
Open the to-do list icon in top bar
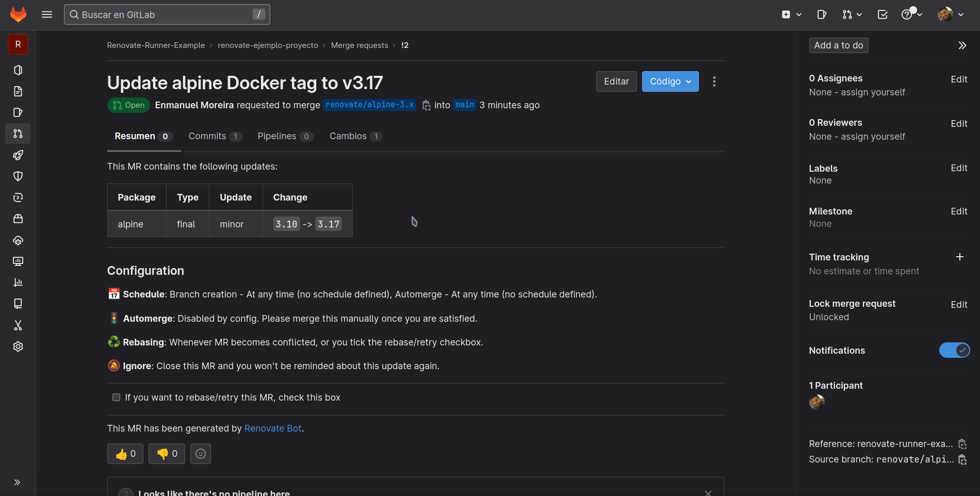tap(883, 14)
